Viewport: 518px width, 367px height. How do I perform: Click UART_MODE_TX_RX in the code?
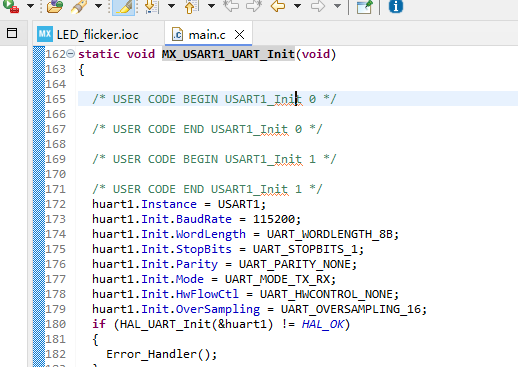click(x=277, y=279)
